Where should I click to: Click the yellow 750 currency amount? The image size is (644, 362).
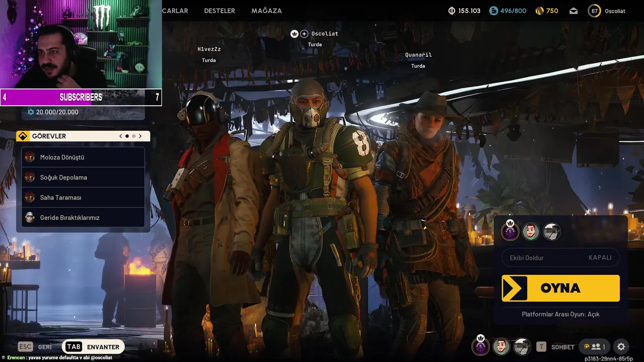click(x=552, y=11)
